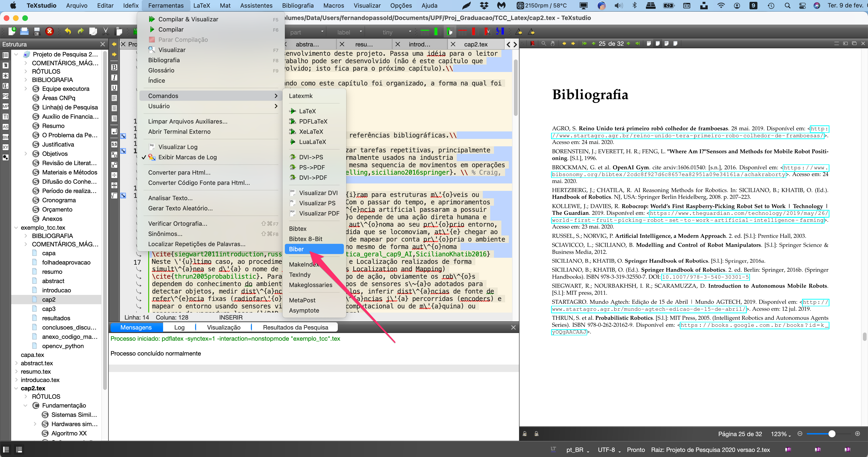Create a new document using toolbar icon
Image resolution: width=868 pixels, height=457 pixels.
coord(12,31)
